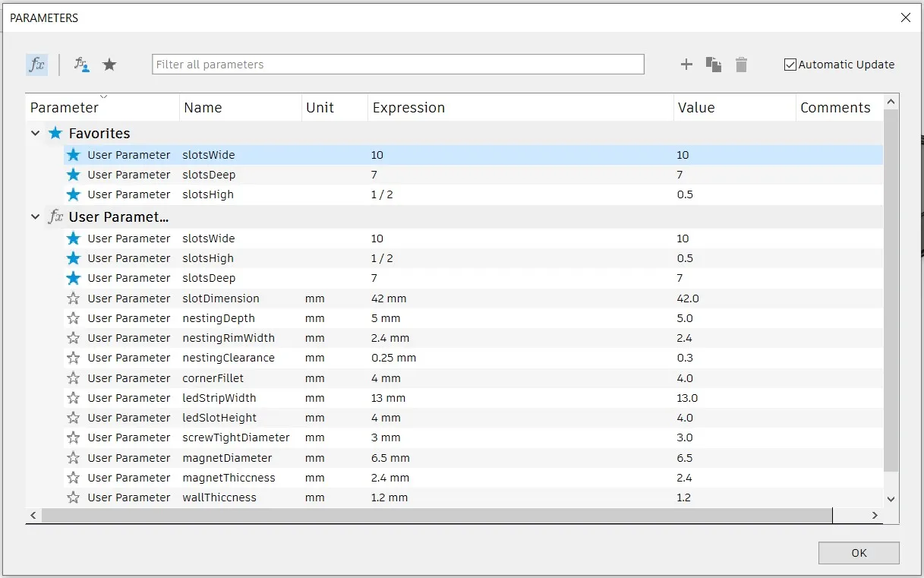Click the copy parameter icon
Viewport: 924px width, 578px height.
point(714,65)
